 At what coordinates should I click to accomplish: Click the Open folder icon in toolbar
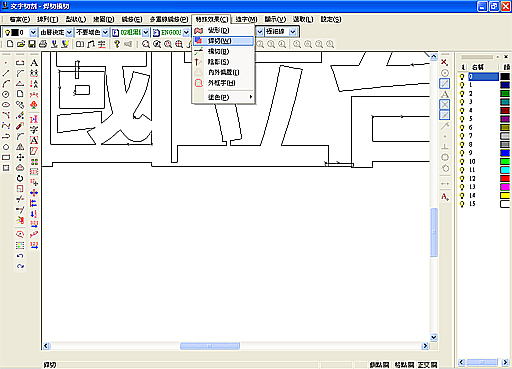point(21,44)
